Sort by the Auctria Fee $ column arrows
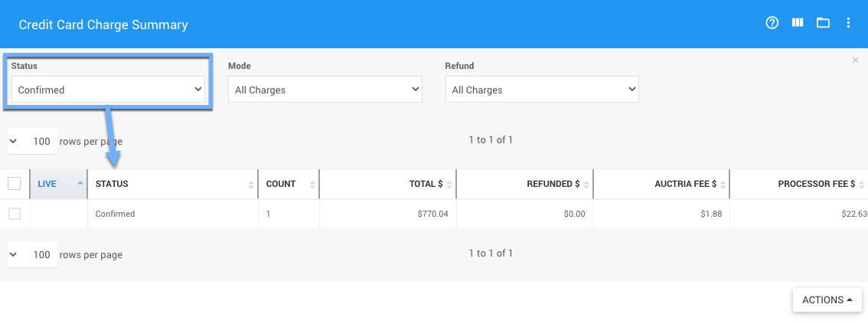The width and height of the screenshot is (868, 324). click(x=723, y=185)
